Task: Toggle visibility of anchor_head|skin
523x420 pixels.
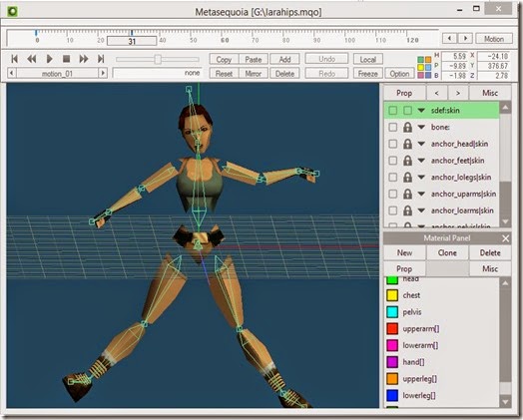Action: 393,144
